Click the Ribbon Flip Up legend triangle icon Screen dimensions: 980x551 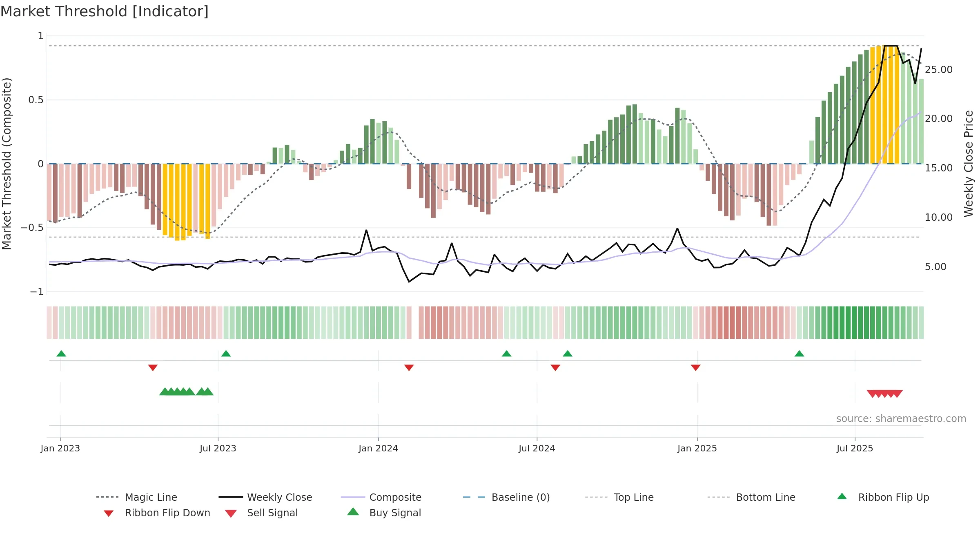point(842,496)
